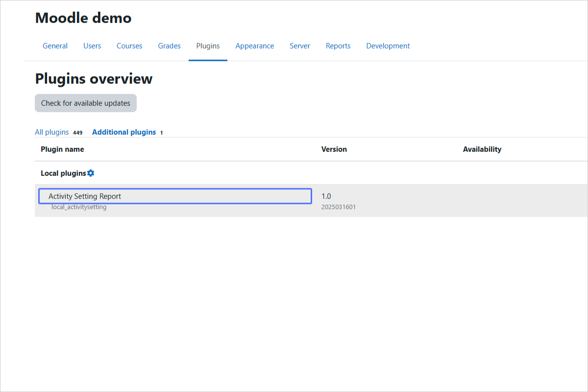Click the Moodle demo site title
The height and width of the screenshot is (392, 588).
click(x=83, y=18)
